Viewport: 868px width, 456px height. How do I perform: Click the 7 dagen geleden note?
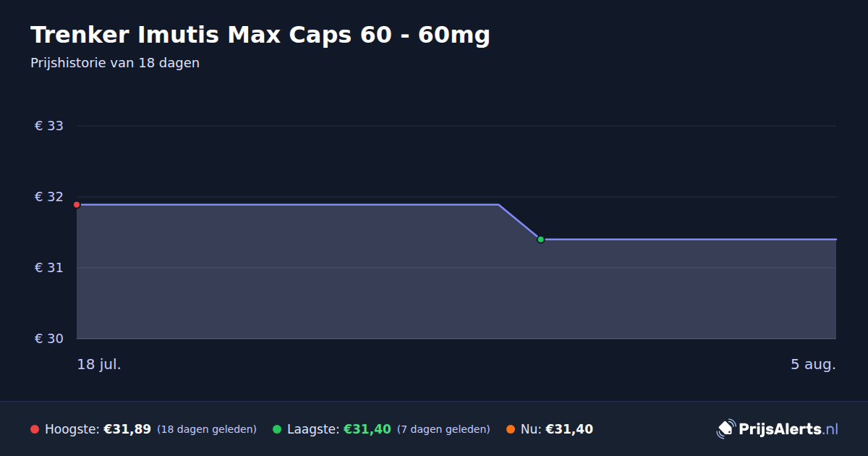443,429
